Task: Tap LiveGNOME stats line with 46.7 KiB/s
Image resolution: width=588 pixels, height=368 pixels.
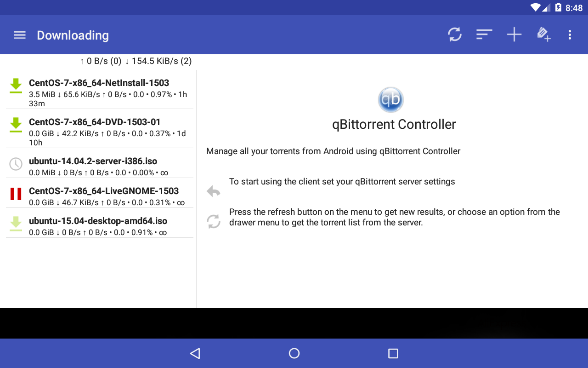Action: click(107, 202)
